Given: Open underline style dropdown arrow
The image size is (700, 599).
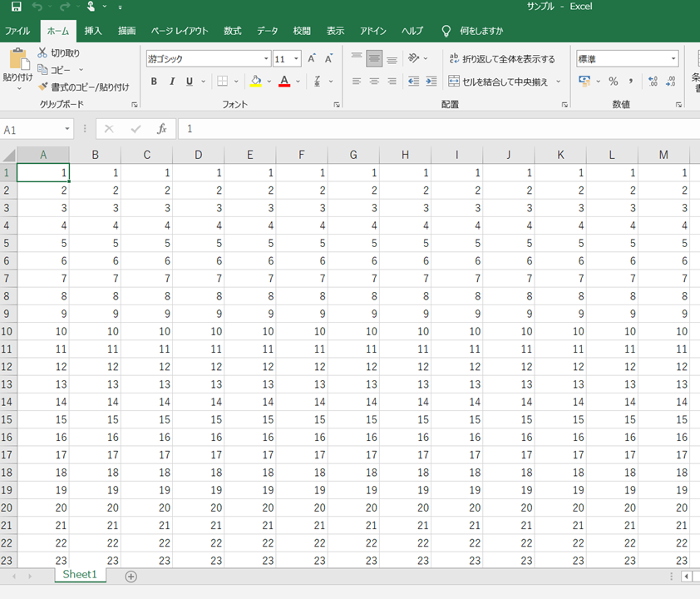Looking at the screenshot, I should [x=203, y=82].
